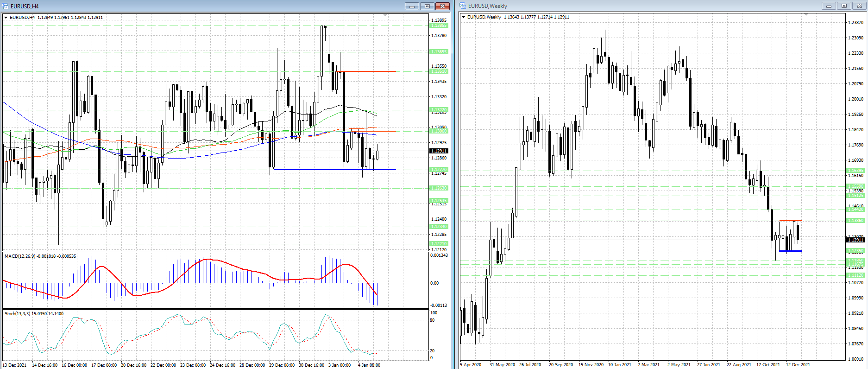Restore the EURUSD,H4 chart window

(x=427, y=6)
